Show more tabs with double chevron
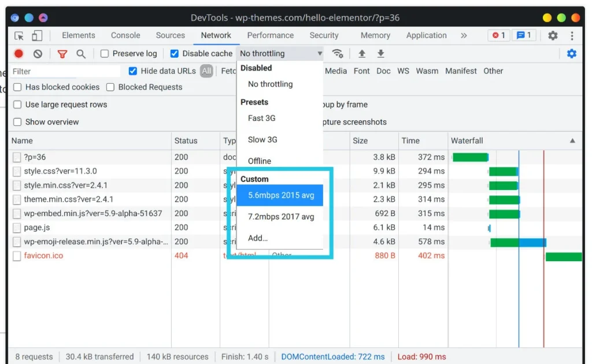Image resolution: width=592 pixels, height=364 pixels. [464, 35]
